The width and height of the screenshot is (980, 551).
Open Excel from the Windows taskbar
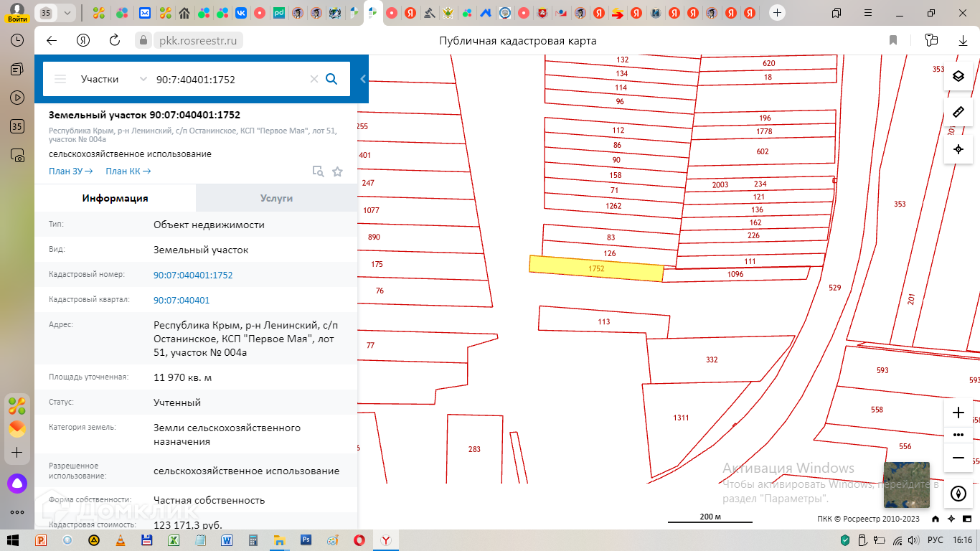click(x=174, y=540)
